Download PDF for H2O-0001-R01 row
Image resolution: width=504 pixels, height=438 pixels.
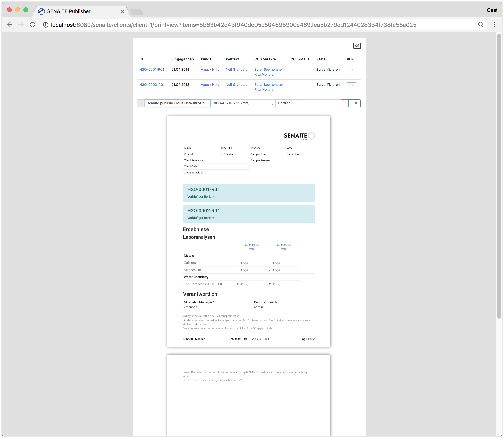(351, 70)
